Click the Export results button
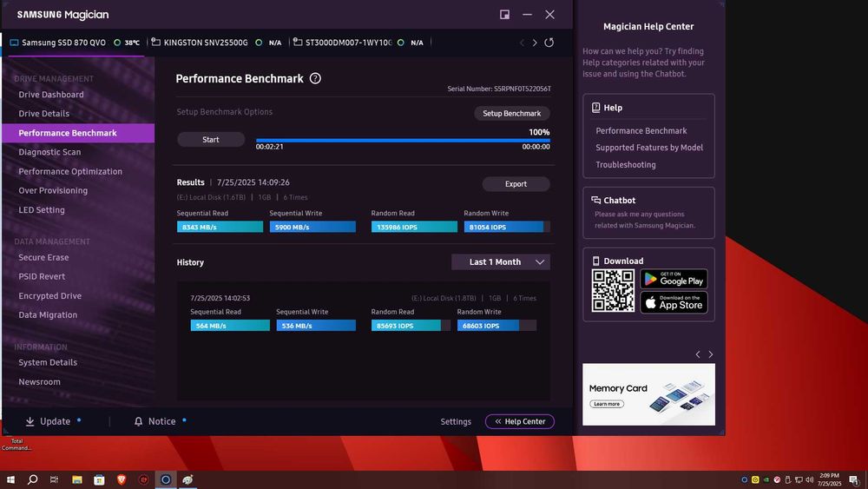Screen dimensions: 868x489 [516, 184]
